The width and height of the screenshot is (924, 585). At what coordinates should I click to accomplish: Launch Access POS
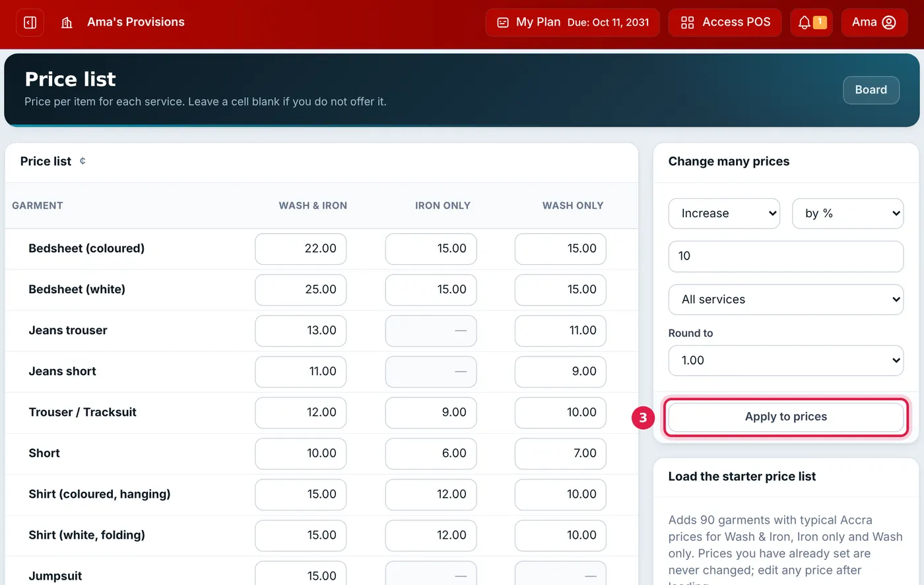[725, 22]
